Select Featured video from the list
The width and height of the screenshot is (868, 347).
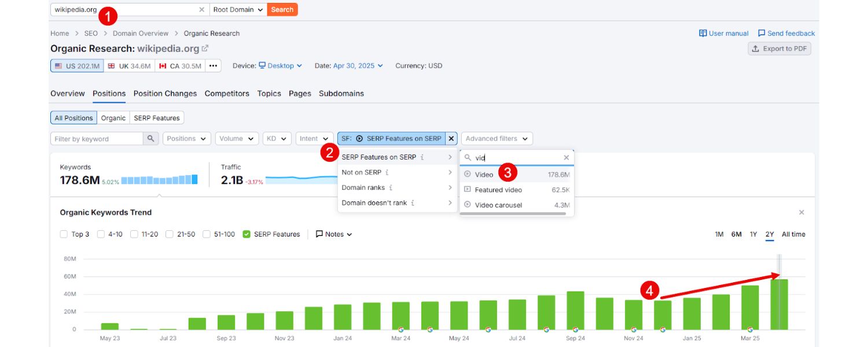click(498, 190)
